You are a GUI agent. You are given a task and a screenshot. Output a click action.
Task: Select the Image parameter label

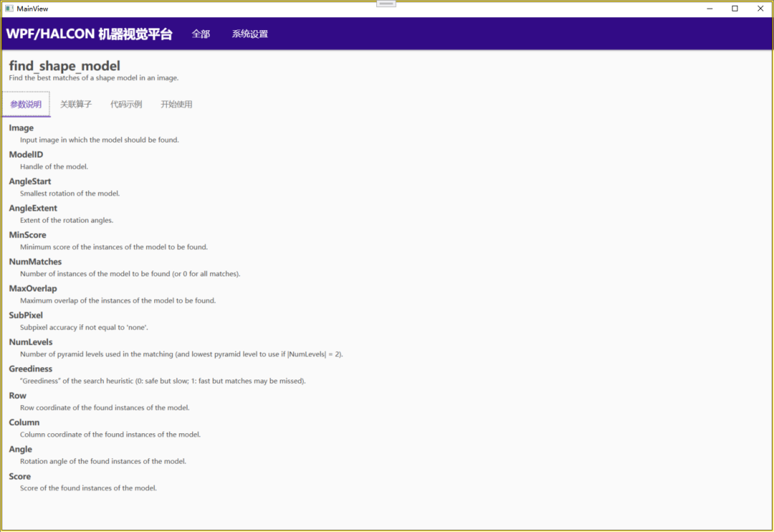(x=21, y=127)
